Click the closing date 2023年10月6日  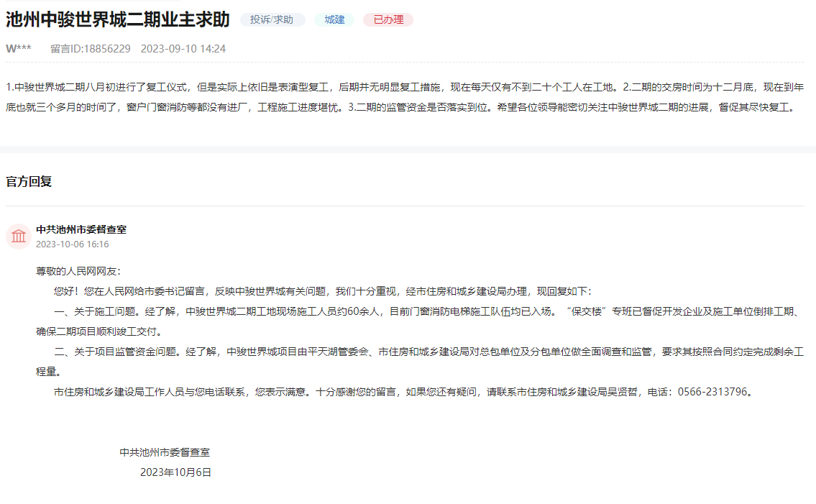click(176, 472)
